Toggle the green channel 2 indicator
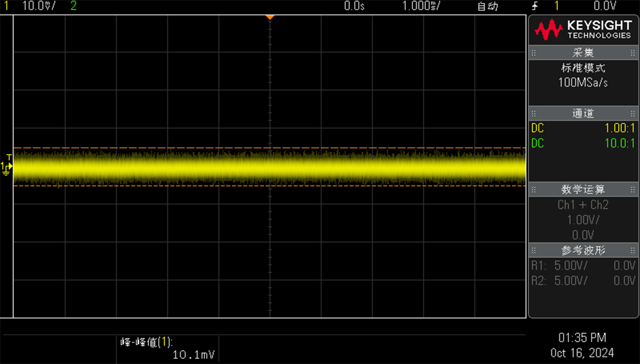640x364 pixels. point(73,6)
